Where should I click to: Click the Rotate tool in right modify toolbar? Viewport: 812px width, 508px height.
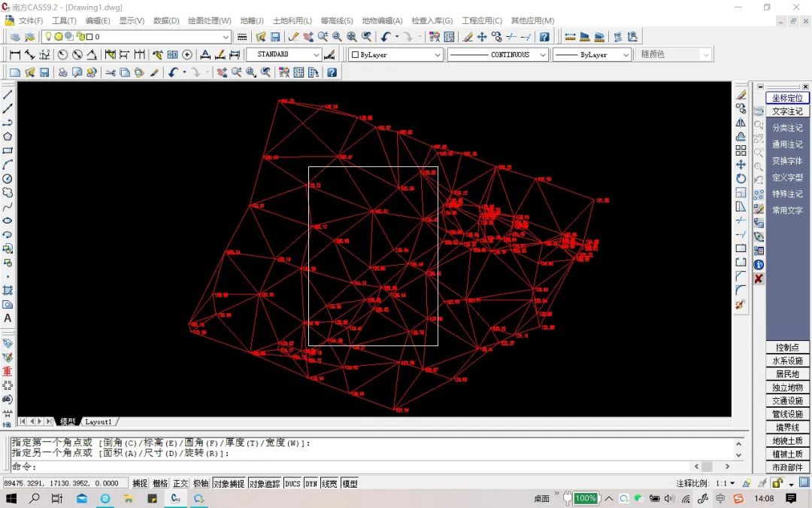click(741, 178)
